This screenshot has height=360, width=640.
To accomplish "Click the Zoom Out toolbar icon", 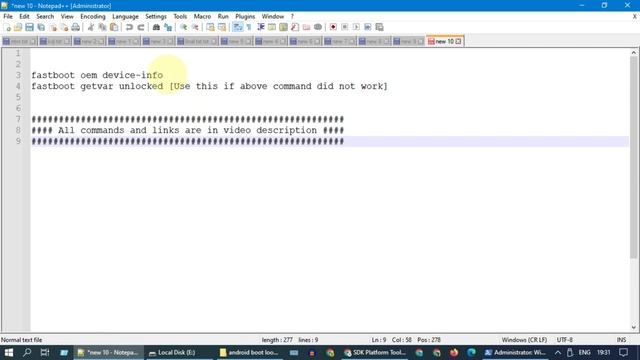I will (195, 27).
